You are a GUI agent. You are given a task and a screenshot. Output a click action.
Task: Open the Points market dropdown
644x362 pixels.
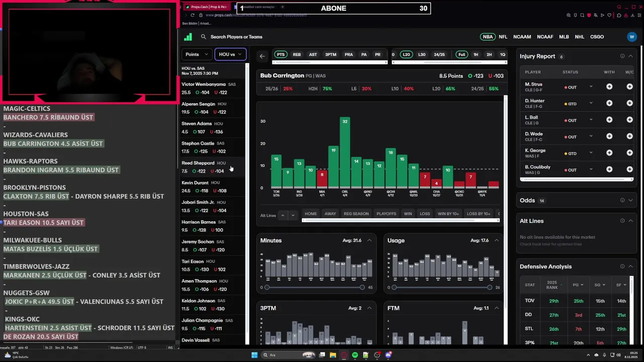pos(197,54)
